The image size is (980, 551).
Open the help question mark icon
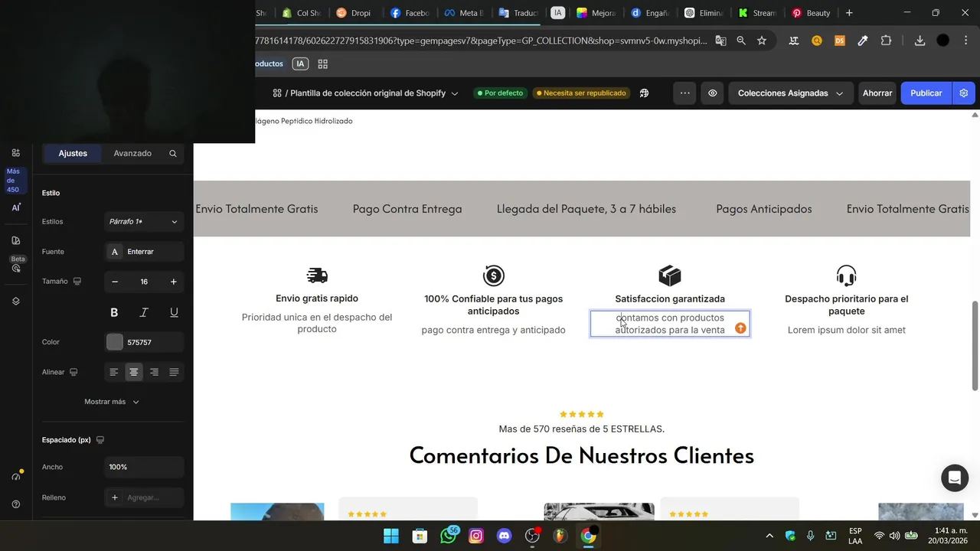click(15, 504)
